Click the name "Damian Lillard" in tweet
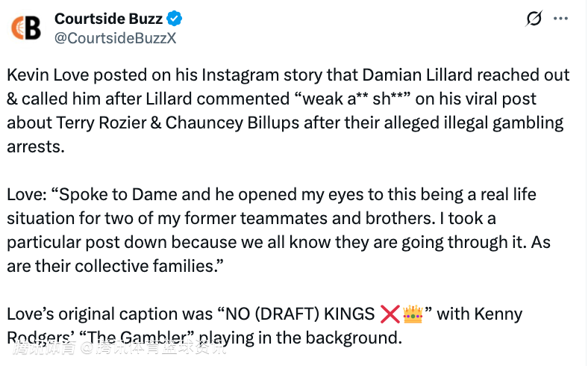Image resolution: width=588 pixels, height=366 pixels. (395, 75)
